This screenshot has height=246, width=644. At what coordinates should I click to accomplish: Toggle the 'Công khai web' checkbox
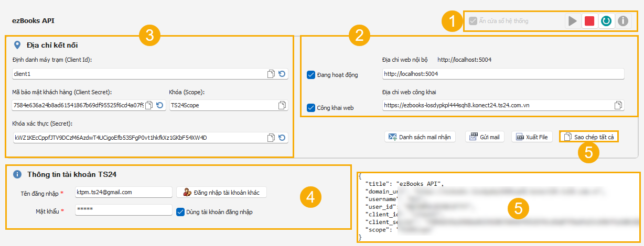click(x=310, y=107)
